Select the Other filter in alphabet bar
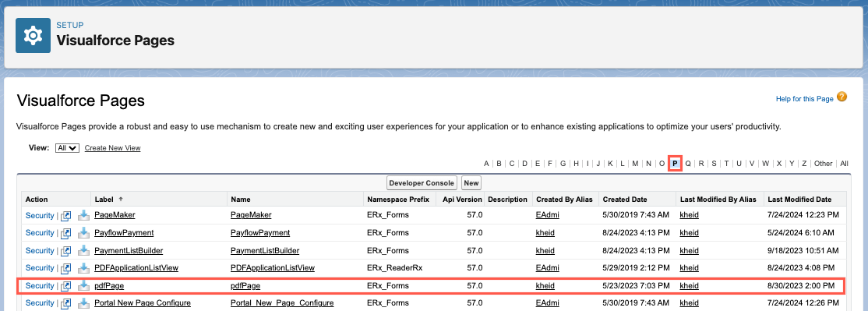868x311 pixels. 823,163
